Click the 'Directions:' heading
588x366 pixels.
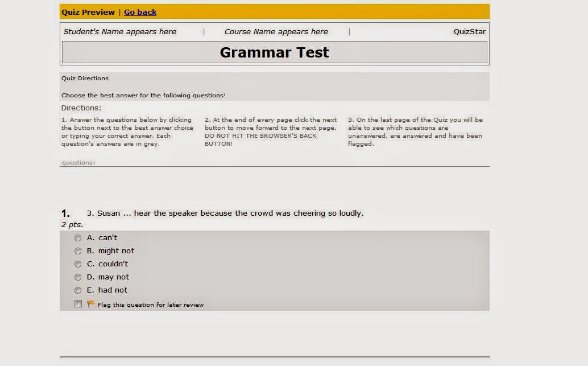81,108
